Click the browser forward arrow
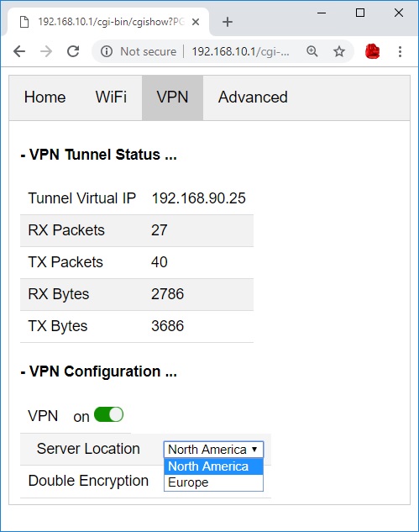This screenshot has height=532, width=419. coord(46,51)
